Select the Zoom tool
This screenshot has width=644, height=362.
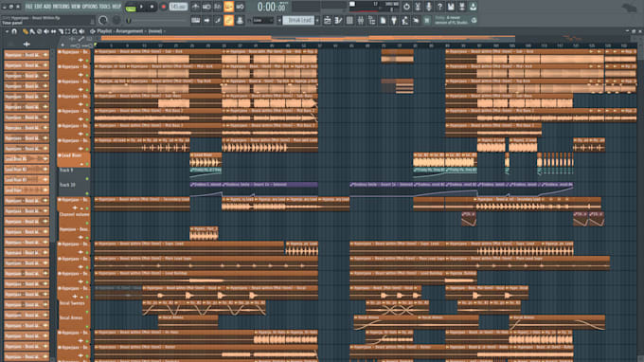75,31
